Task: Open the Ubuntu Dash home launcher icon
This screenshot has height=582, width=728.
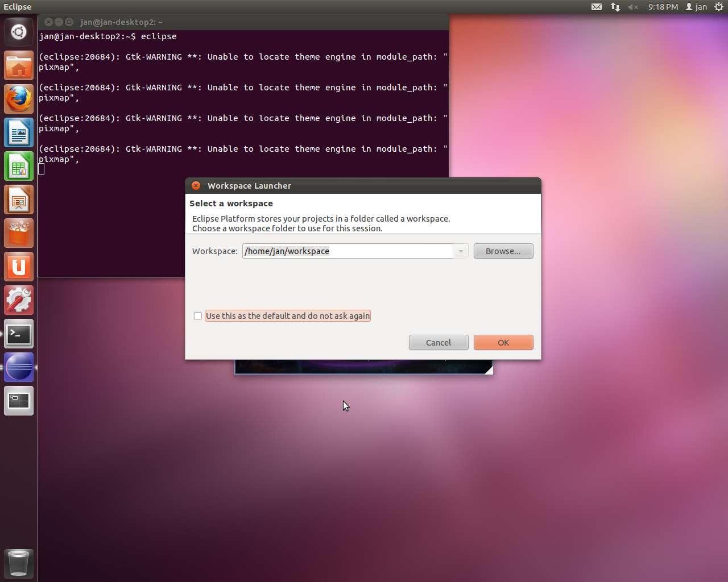Action: point(19,32)
